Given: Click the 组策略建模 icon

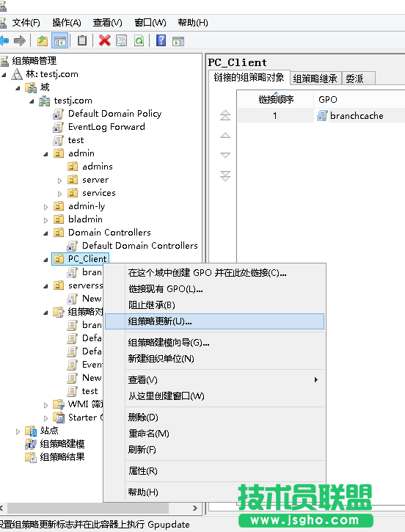Looking at the screenshot, I should 31,444.
